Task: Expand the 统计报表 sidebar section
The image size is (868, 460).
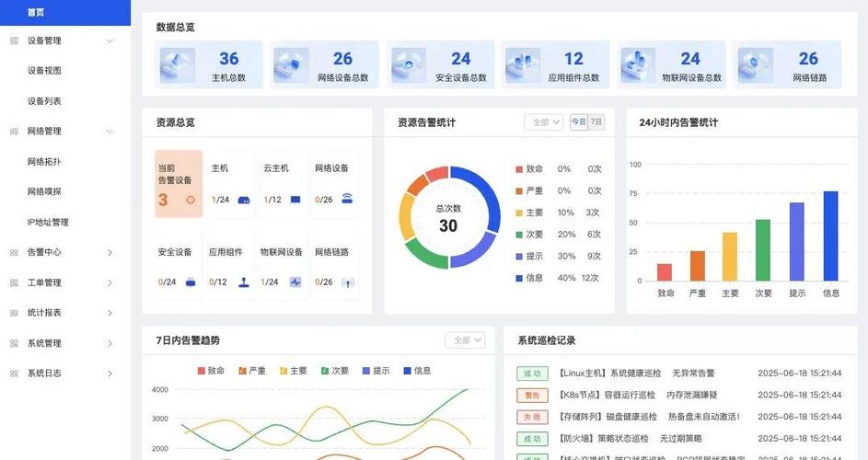Action: (110, 313)
